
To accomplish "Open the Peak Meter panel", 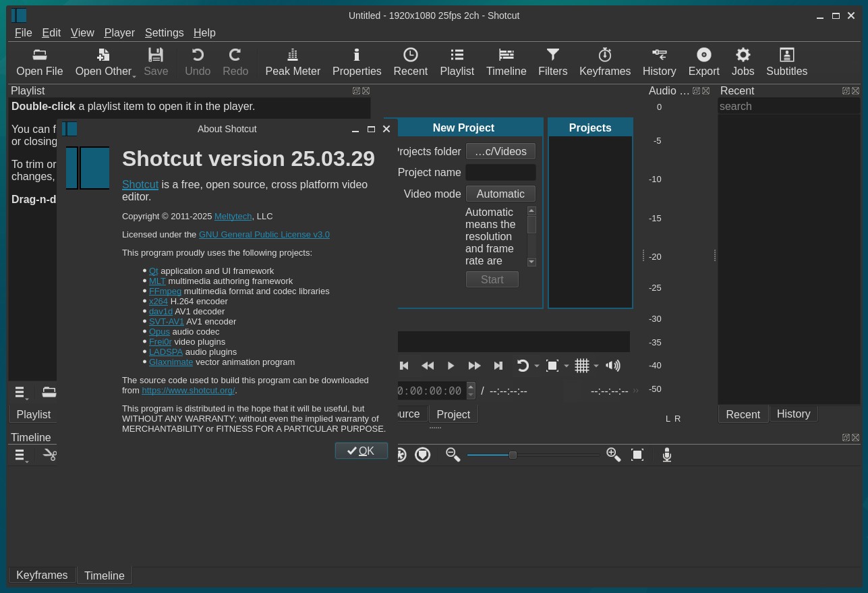I will pos(293,62).
